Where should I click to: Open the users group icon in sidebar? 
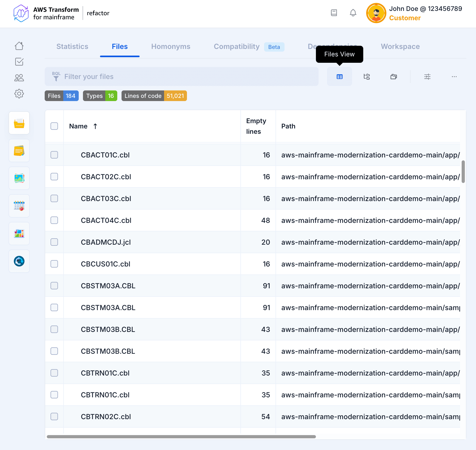(x=19, y=78)
